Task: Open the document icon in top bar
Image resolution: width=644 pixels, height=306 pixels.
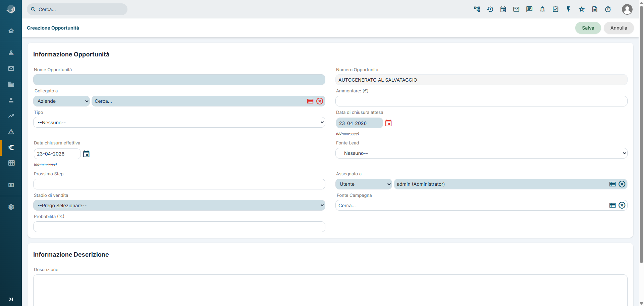Action: point(595,9)
